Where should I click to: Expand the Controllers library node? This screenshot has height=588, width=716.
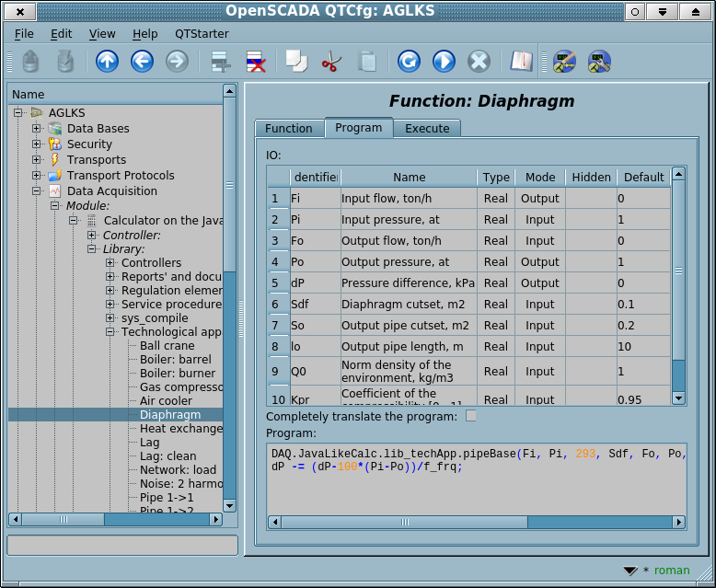tap(110, 263)
